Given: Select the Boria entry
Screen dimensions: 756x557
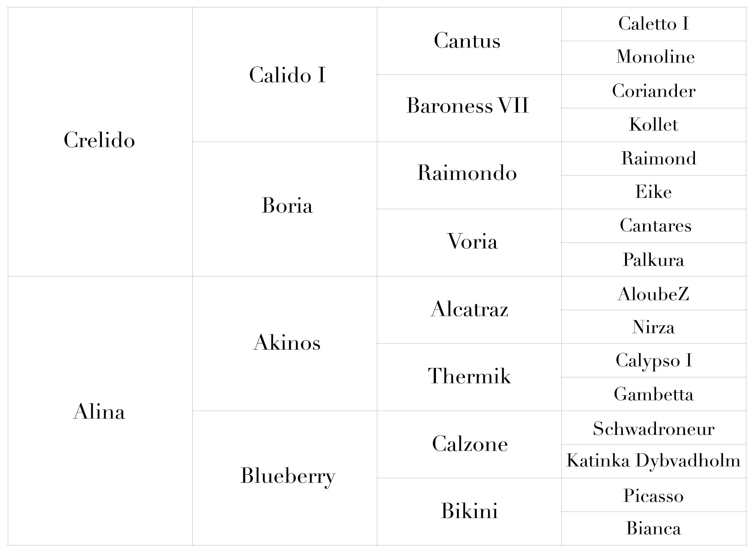Looking at the screenshot, I should [287, 206].
